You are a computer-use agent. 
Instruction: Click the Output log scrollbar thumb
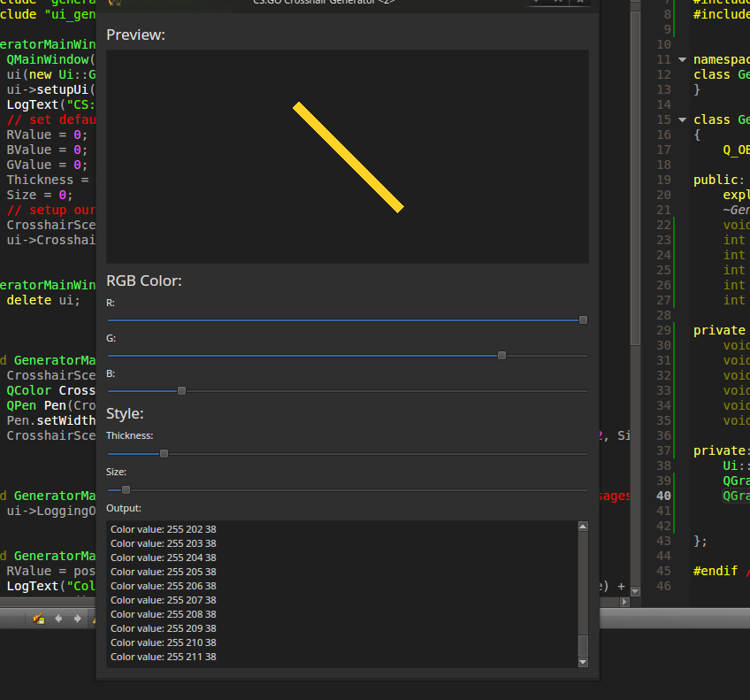pyautogui.click(x=583, y=646)
